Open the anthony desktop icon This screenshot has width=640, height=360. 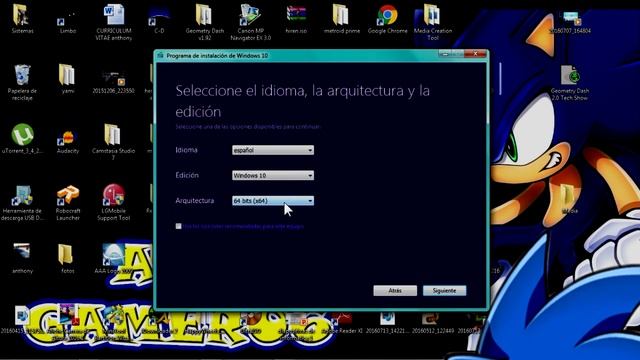coord(22,252)
